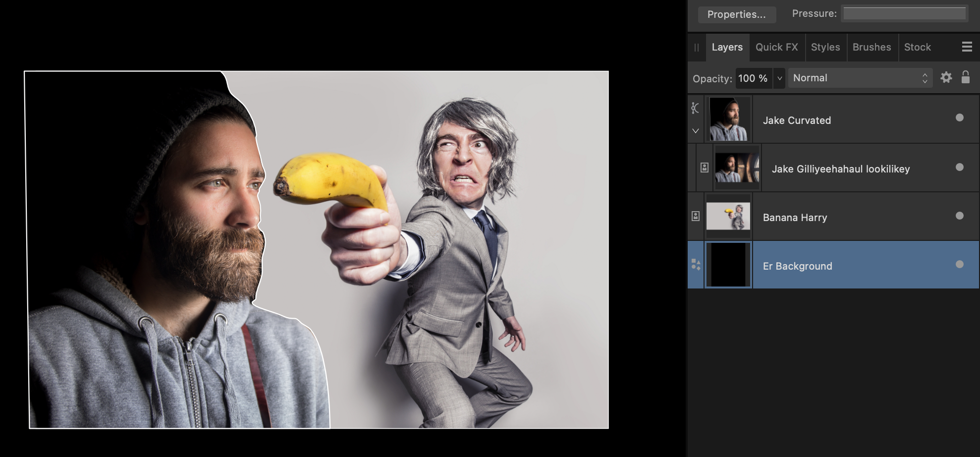Viewport: 980px width, 457px height.
Task: Switch to the Styles tab
Action: 825,47
